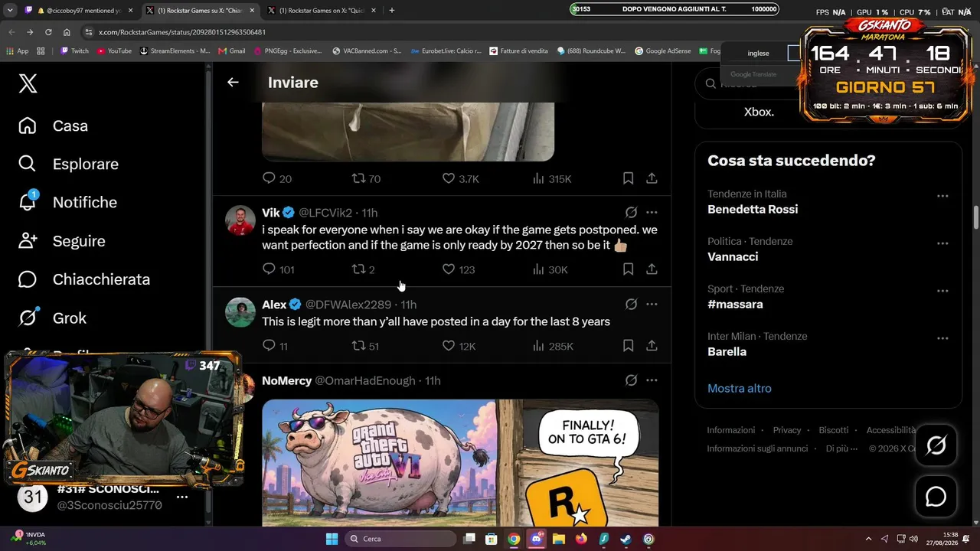Open Alex's profile avatar
Viewport: 980px width, 551px height.
coord(240,312)
